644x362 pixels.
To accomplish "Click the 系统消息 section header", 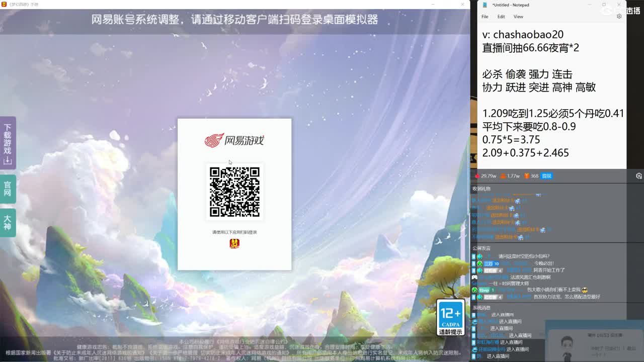I will pos(481,308).
